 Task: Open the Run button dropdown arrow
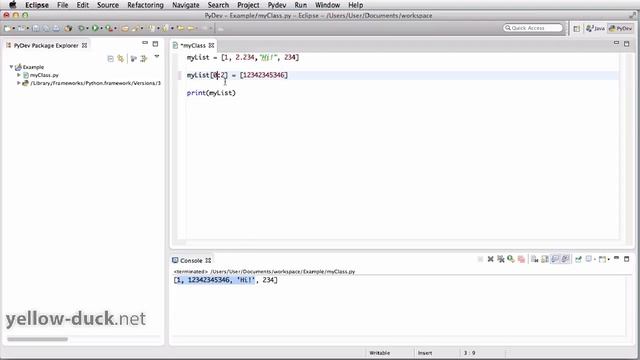pyautogui.click(x=101, y=29)
